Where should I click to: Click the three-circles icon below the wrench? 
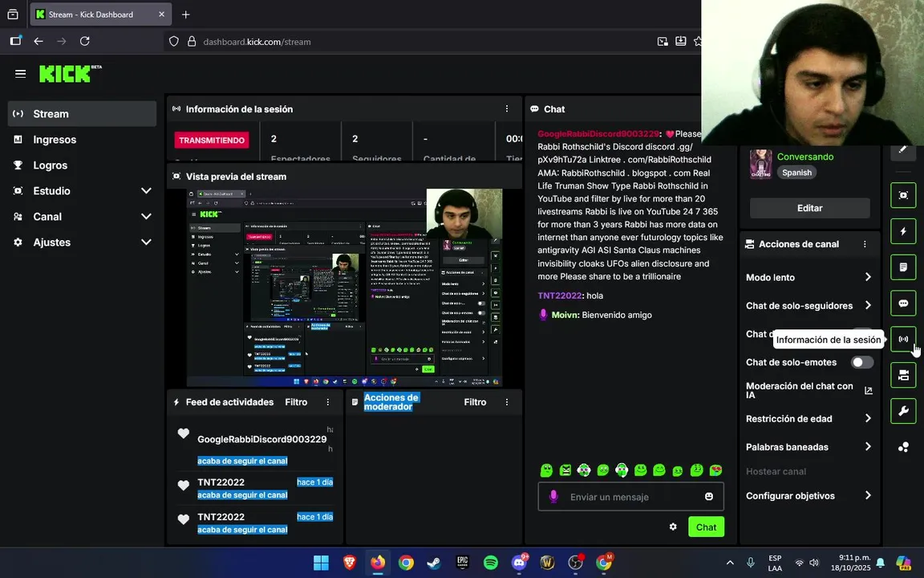[x=903, y=447]
